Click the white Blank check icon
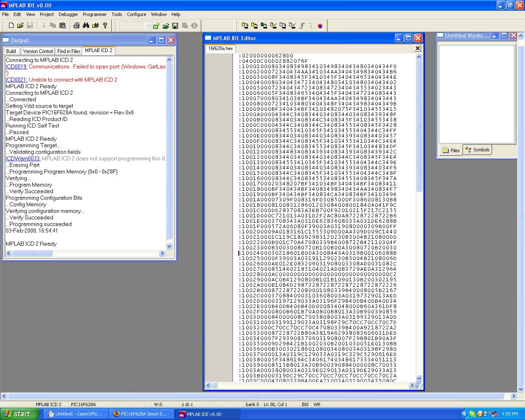Image resolution: width=525 pixels, height=420 pixels. tap(292, 26)
